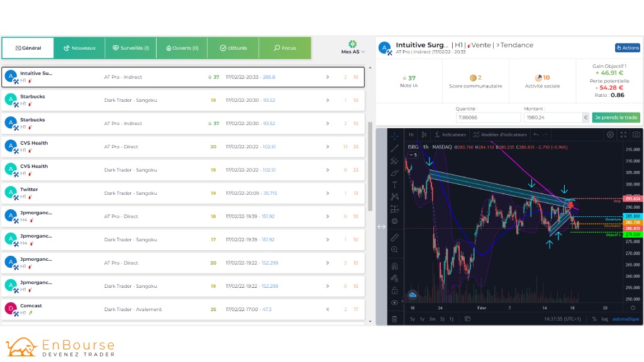Screen dimensions: 644x362
Task: Click the arrow on Twitter row
Action: coord(327,193)
